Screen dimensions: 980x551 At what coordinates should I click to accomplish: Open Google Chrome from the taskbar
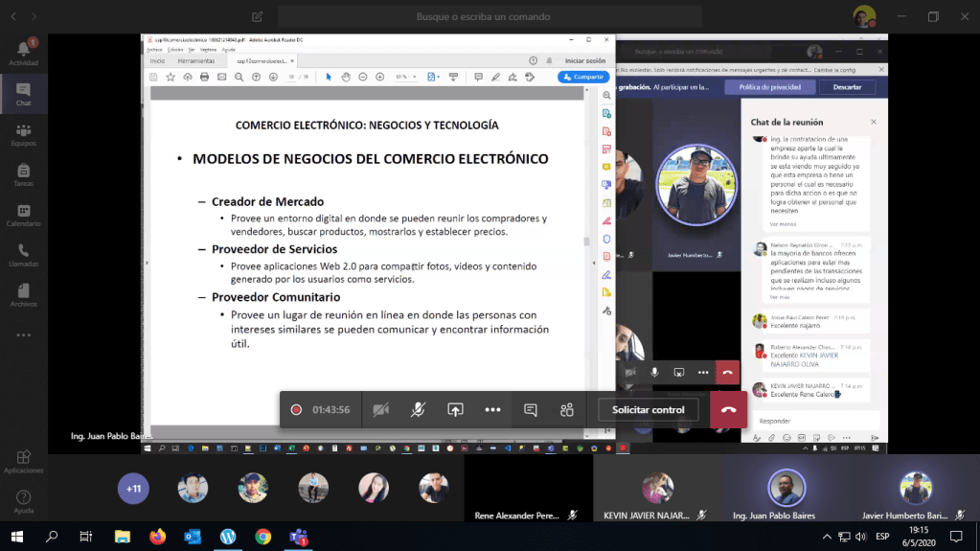(262, 537)
